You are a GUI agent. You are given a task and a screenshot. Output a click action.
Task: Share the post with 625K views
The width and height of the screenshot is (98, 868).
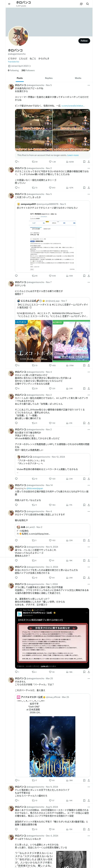click(89, 162)
